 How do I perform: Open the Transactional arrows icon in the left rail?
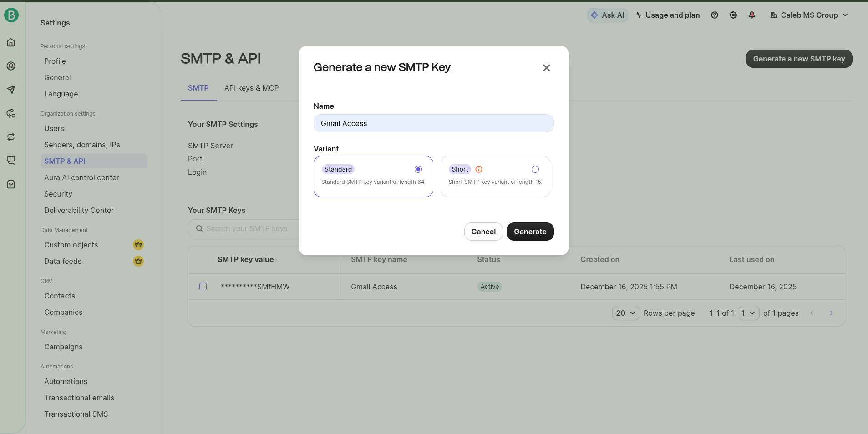[11, 137]
